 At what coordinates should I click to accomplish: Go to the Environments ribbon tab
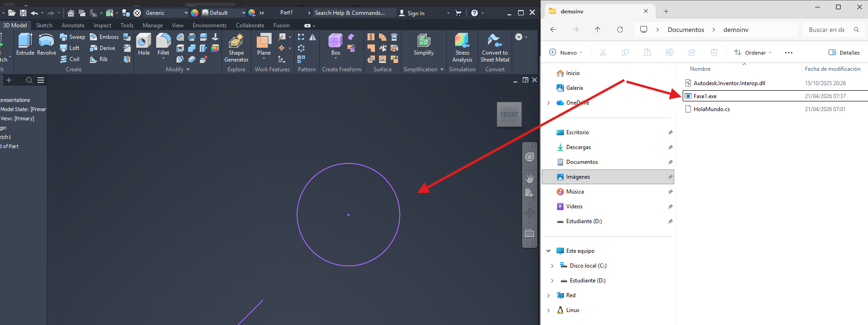209,25
